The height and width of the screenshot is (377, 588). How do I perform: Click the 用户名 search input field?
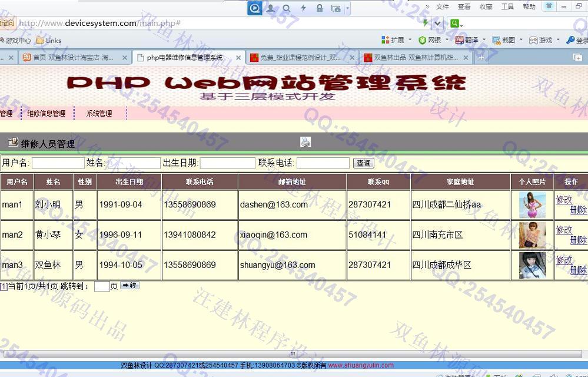pyautogui.click(x=58, y=163)
